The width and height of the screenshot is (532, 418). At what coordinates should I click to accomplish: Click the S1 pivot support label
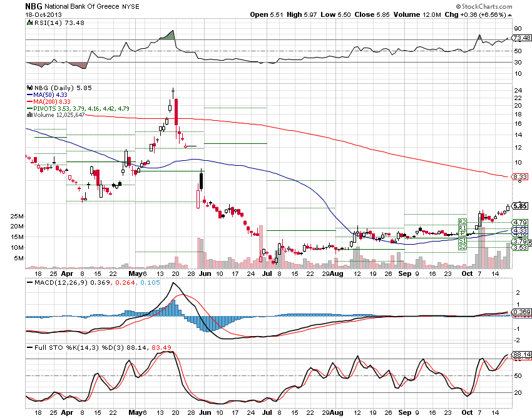[x=463, y=241]
